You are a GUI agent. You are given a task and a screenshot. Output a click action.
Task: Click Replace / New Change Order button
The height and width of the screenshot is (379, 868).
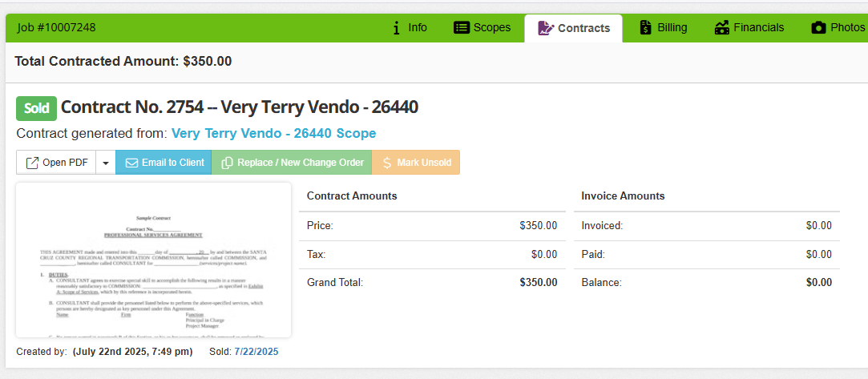292,163
